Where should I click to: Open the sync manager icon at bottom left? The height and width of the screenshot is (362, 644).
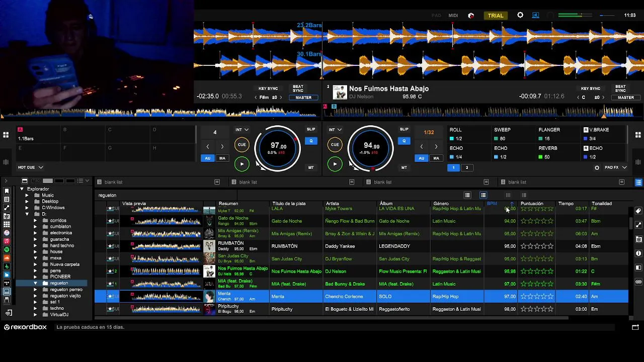pos(9,313)
